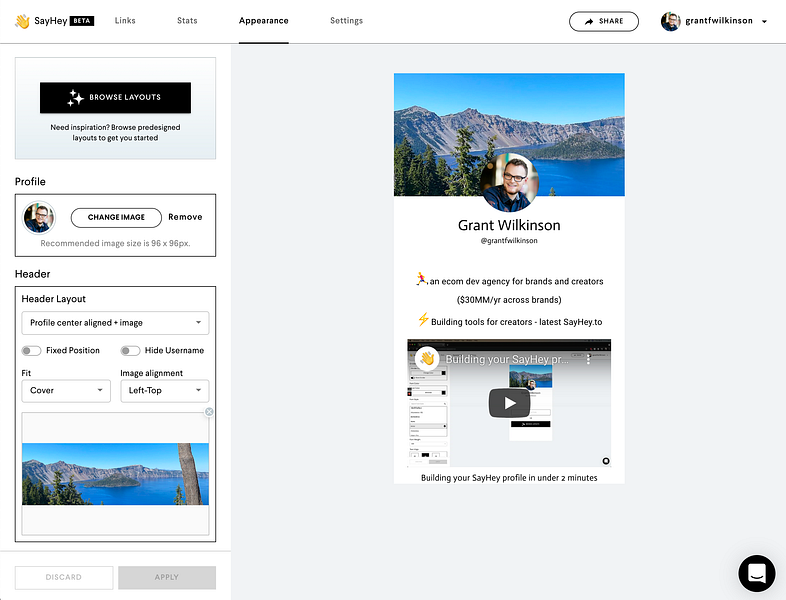Switch to the Stats tab
Screen dimensions: 786x600
click(x=187, y=21)
